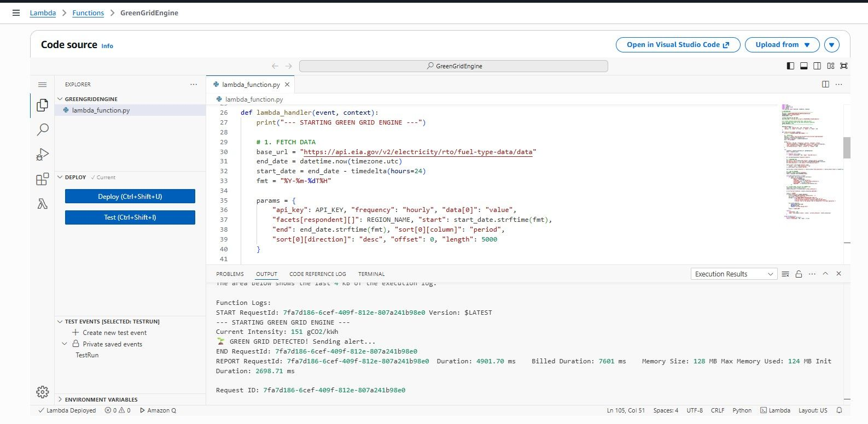Change indentation via Spaces: 4

click(x=666, y=410)
